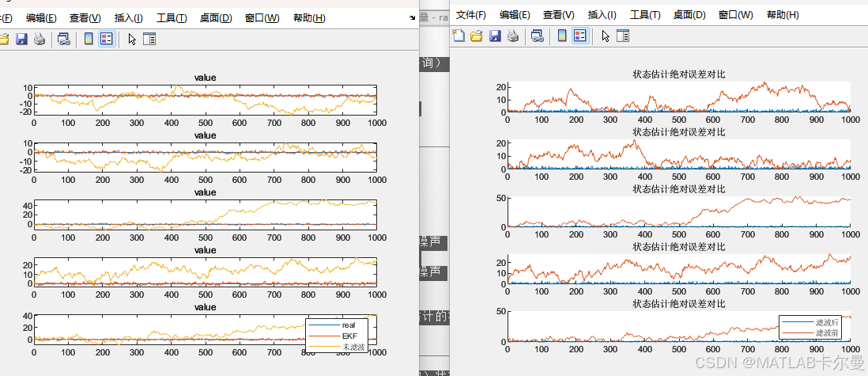Insert colorbar in the left figure
Viewport: 868px width, 376px height.
[x=88, y=39]
